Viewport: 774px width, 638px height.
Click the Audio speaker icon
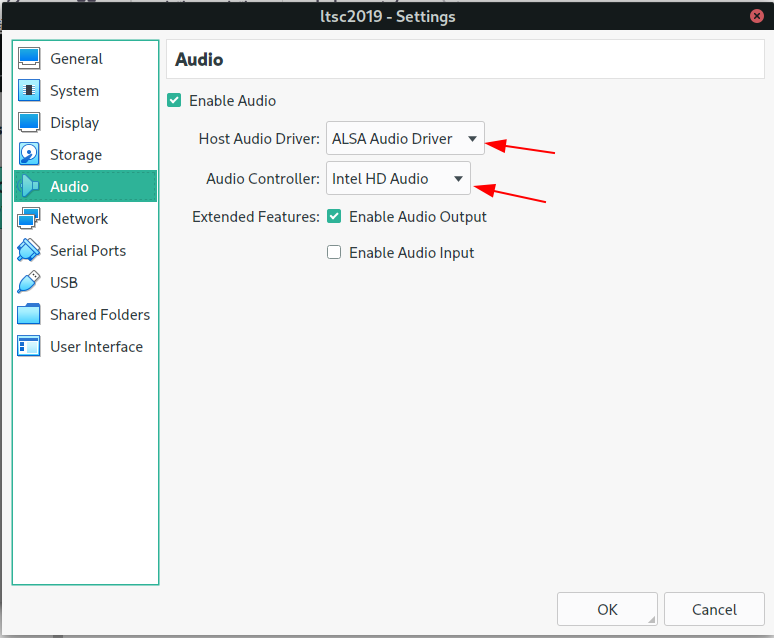tap(29, 186)
